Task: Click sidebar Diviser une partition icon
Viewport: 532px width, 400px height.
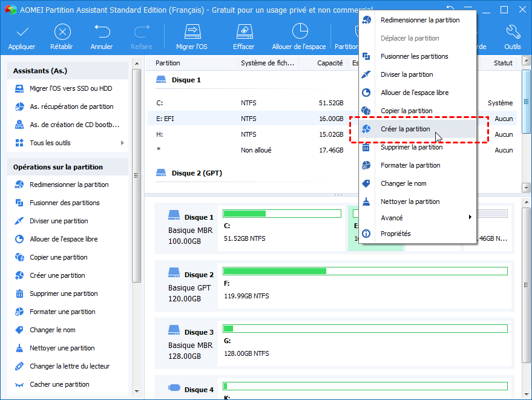Action: [19, 221]
